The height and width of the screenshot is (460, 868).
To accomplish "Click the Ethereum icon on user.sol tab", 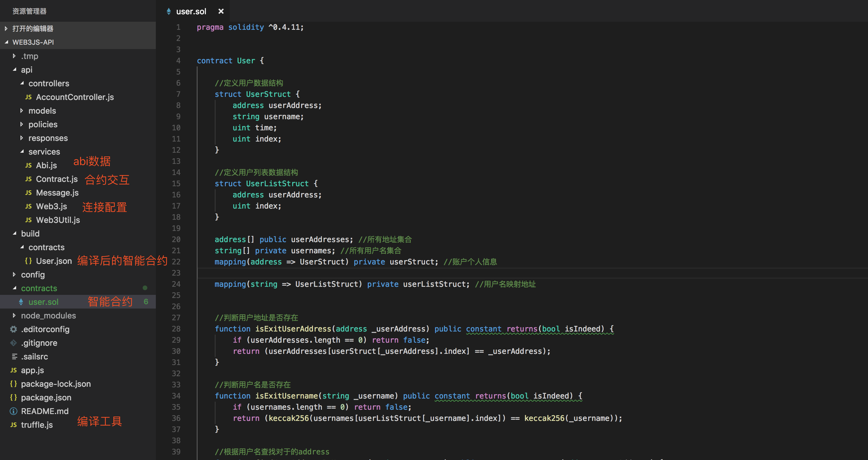I will point(169,11).
